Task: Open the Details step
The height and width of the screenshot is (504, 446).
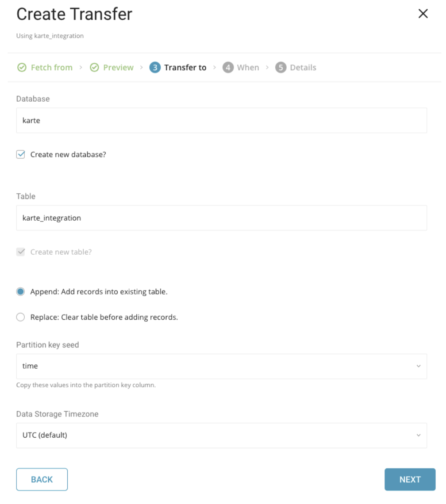Action: 303,68
